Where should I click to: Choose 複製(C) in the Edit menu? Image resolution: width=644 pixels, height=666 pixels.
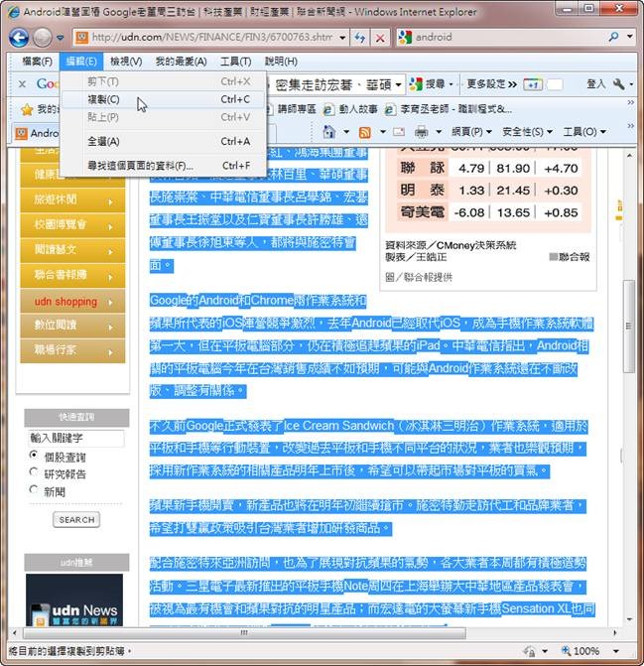click(164, 99)
